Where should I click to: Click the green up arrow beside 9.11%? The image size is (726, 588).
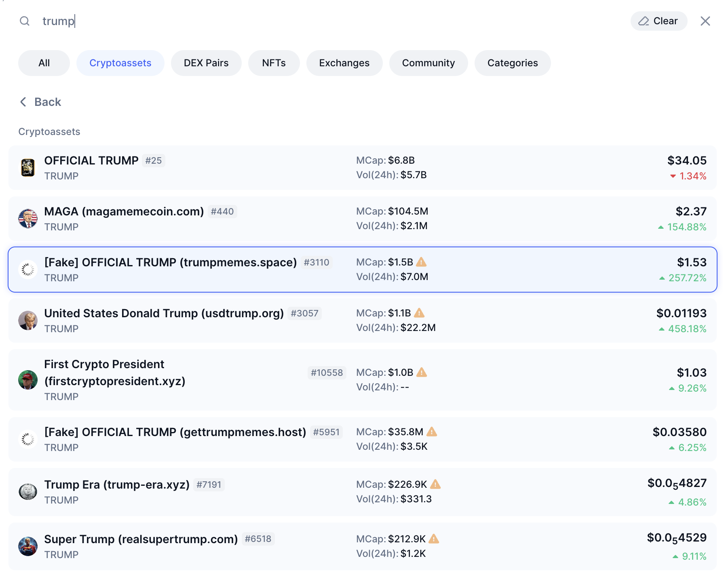pyautogui.click(x=675, y=556)
